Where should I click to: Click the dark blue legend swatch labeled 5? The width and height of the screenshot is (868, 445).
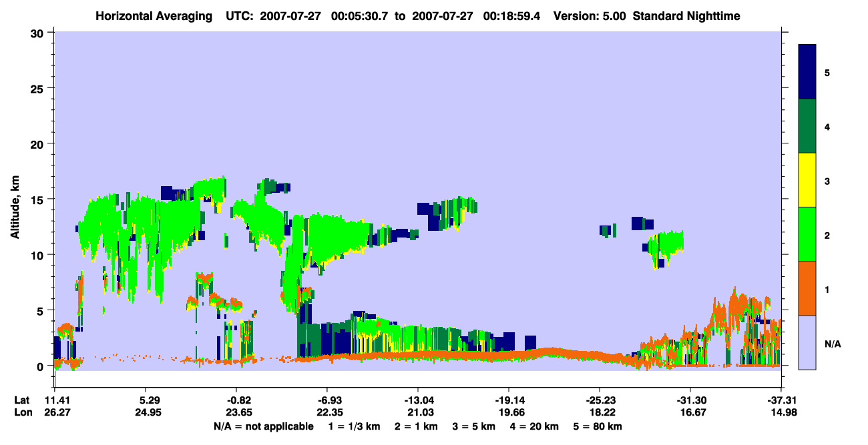pyautogui.click(x=808, y=72)
